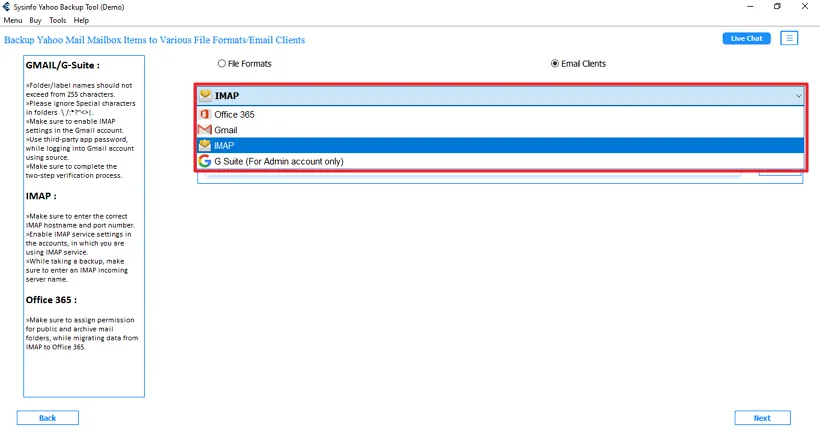820x437 pixels.
Task: Collapse the email client dropdown arrow
Action: point(798,96)
